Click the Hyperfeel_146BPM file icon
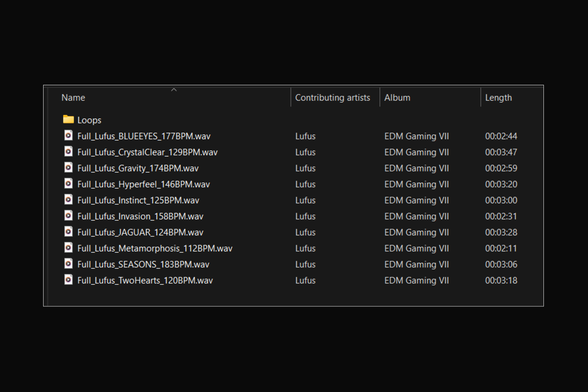 (69, 184)
